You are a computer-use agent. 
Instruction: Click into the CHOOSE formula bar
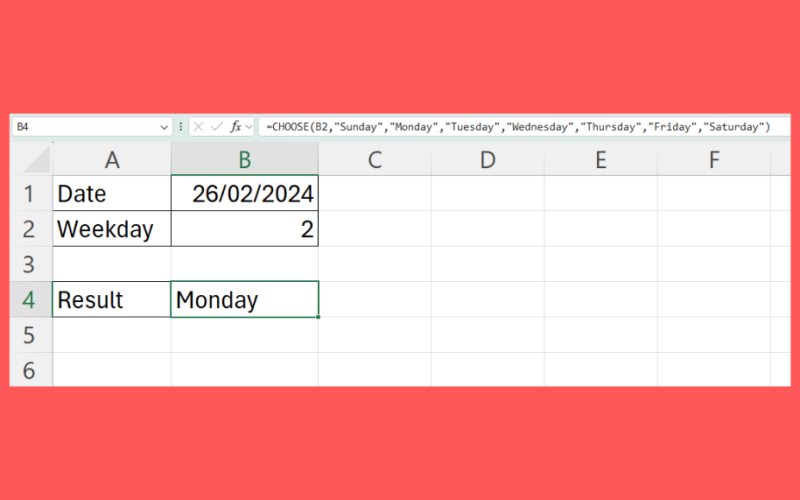coord(520,127)
